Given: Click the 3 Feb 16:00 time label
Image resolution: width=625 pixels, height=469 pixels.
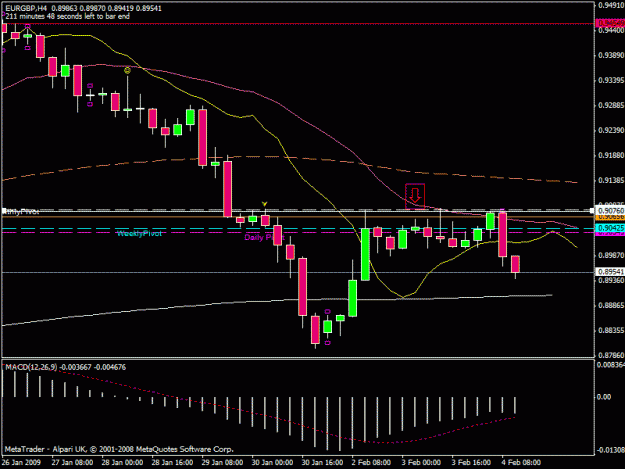Looking at the screenshot, I should point(471,463).
